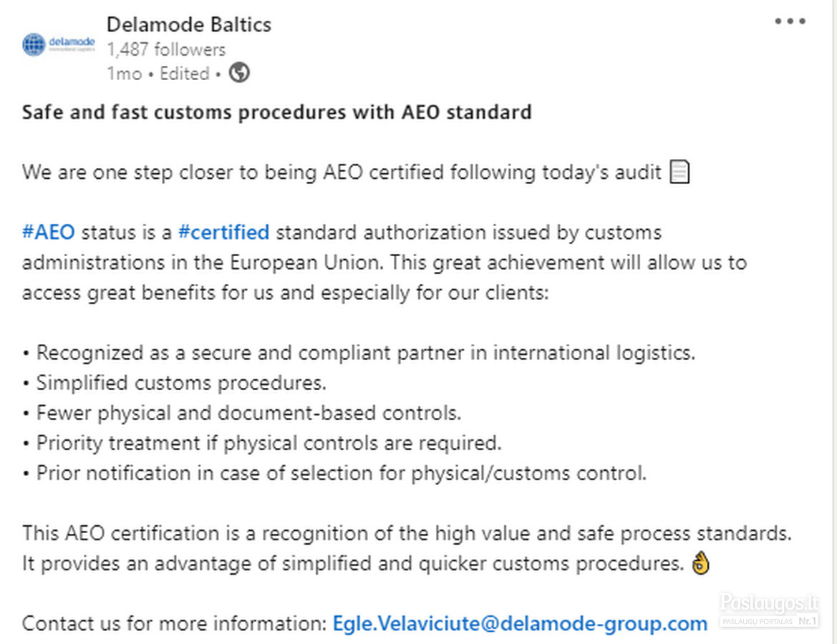Viewport: 837px width, 644px height.
Task: Open the #AEO hashtag
Action: (x=49, y=233)
